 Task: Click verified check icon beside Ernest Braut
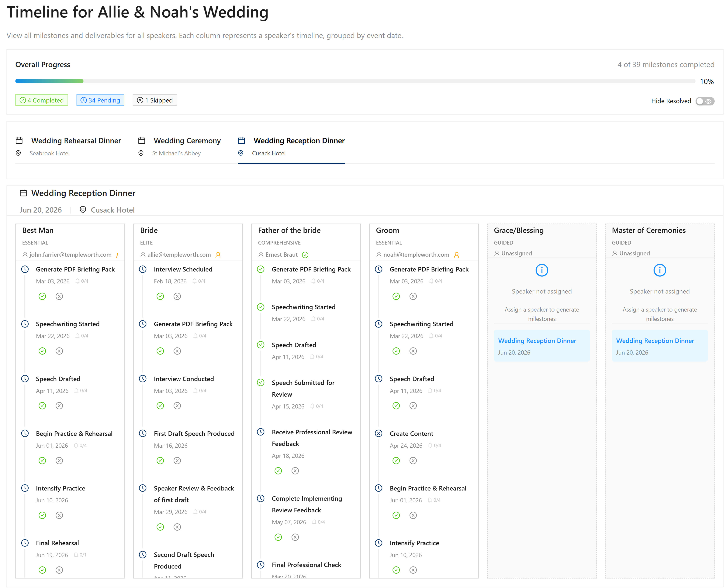tap(305, 255)
